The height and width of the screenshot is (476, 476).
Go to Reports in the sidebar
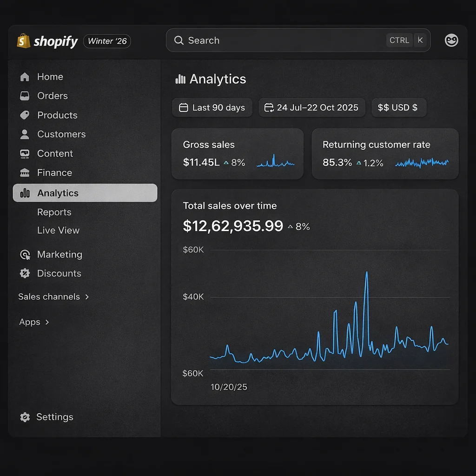(54, 212)
